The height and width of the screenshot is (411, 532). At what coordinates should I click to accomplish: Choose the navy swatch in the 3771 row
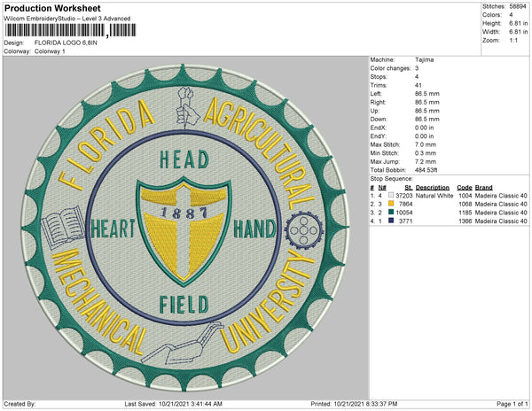tap(391, 221)
